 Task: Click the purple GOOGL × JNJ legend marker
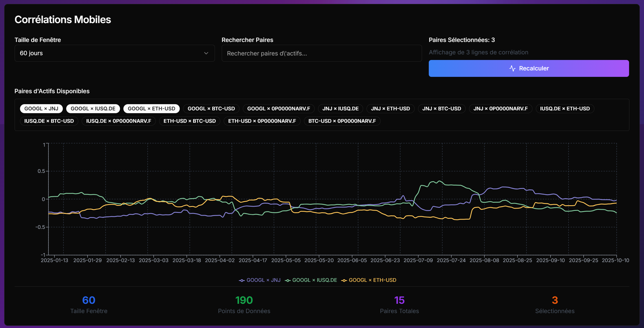242,280
